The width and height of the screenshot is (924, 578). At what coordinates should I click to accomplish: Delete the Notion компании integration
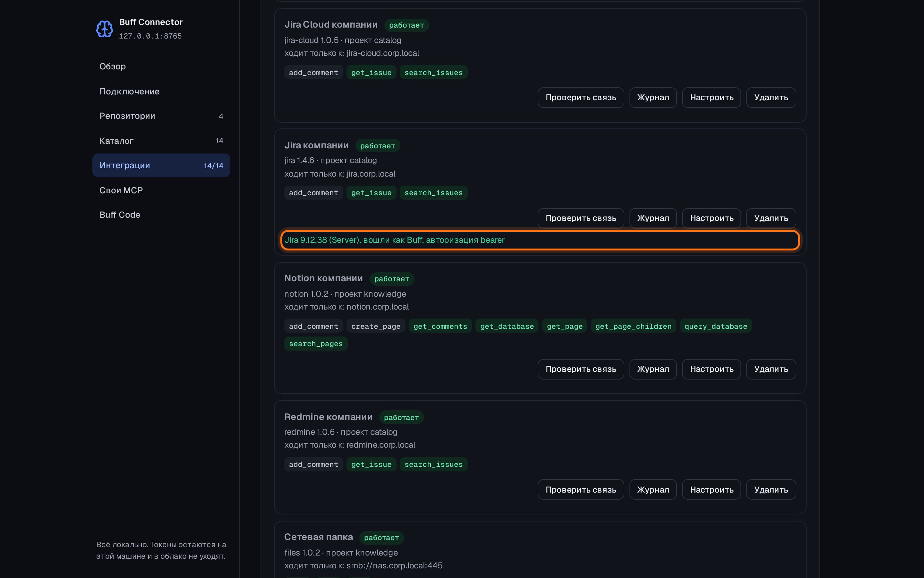(771, 369)
